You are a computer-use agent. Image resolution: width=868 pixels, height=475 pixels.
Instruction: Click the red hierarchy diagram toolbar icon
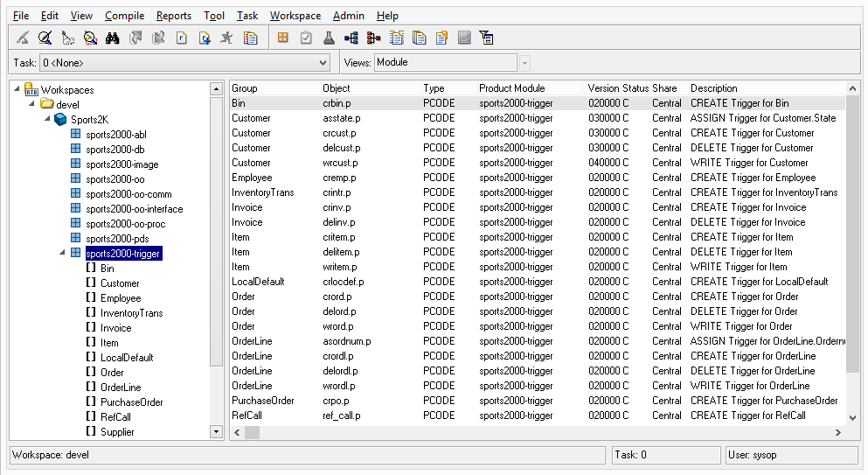tap(373, 38)
